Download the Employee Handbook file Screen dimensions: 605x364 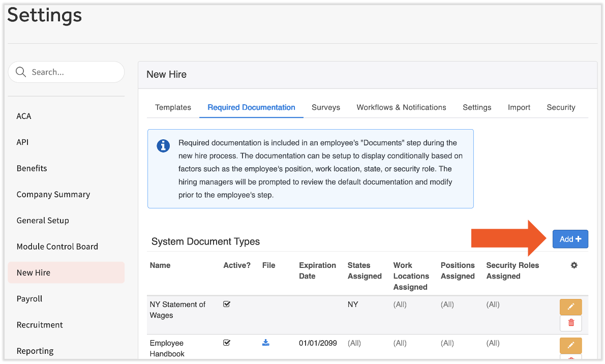(x=265, y=343)
